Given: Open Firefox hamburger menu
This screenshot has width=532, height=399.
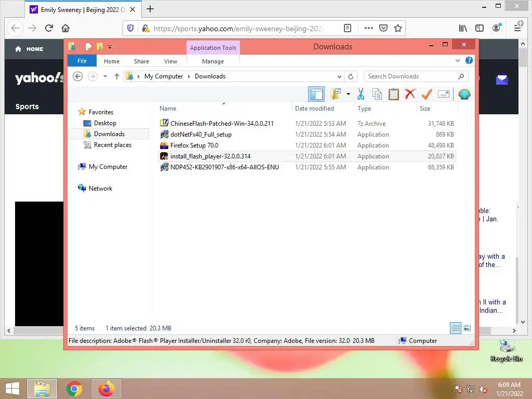Looking at the screenshot, I should 518,28.
